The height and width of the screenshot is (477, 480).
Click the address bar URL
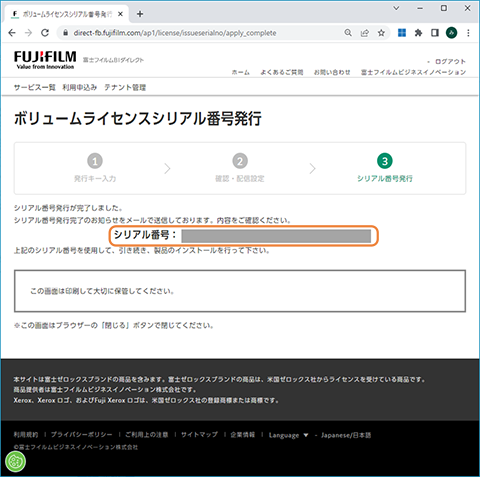175,33
